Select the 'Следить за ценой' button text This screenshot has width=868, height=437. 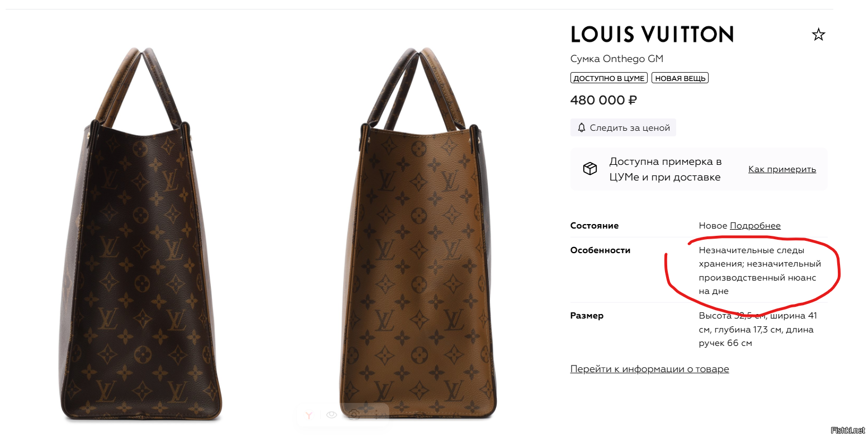[630, 128]
